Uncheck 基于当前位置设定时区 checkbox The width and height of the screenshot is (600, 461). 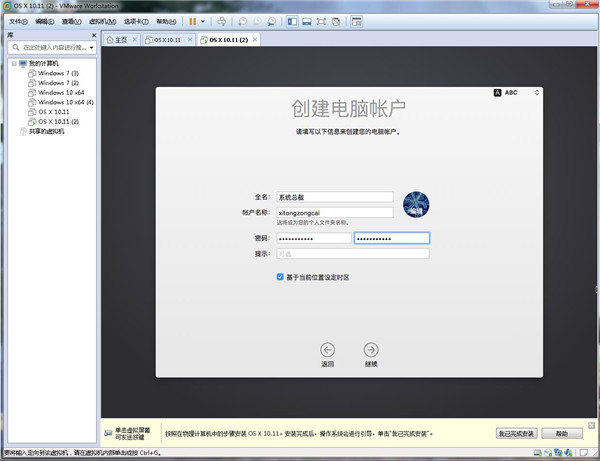coord(280,277)
